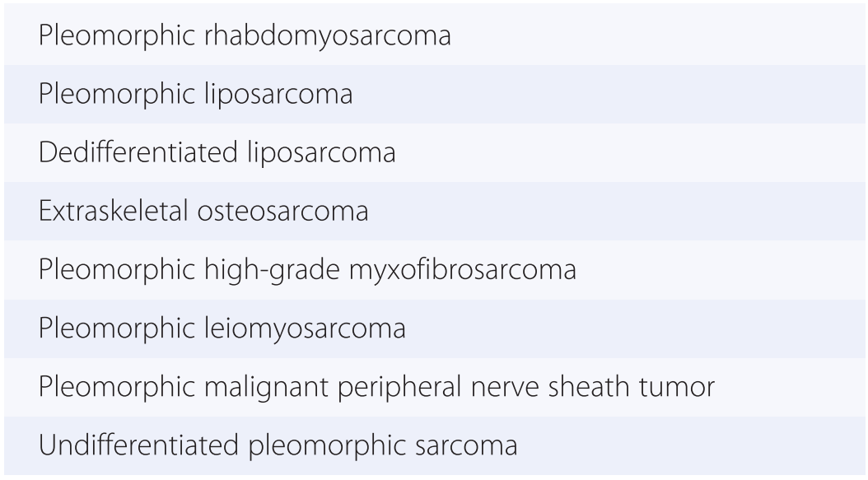Select the Extraskeletal osteosarcoma row

coord(203,212)
